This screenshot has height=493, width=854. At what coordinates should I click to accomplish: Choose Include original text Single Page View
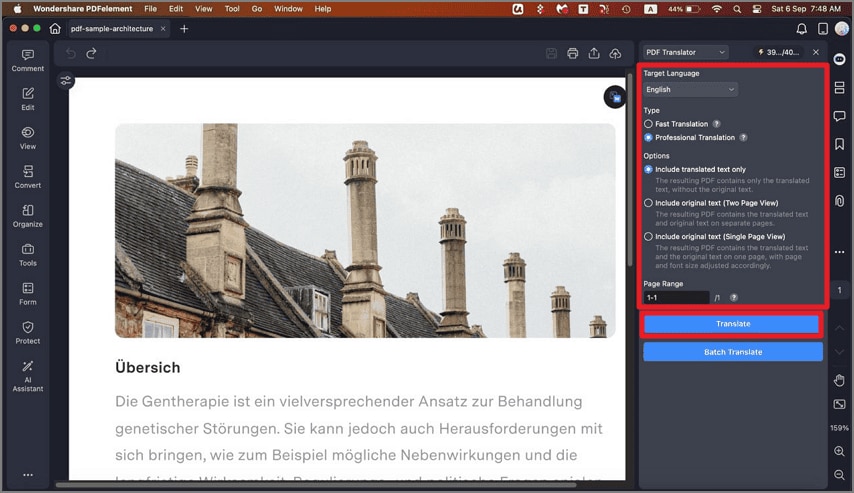pos(648,237)
